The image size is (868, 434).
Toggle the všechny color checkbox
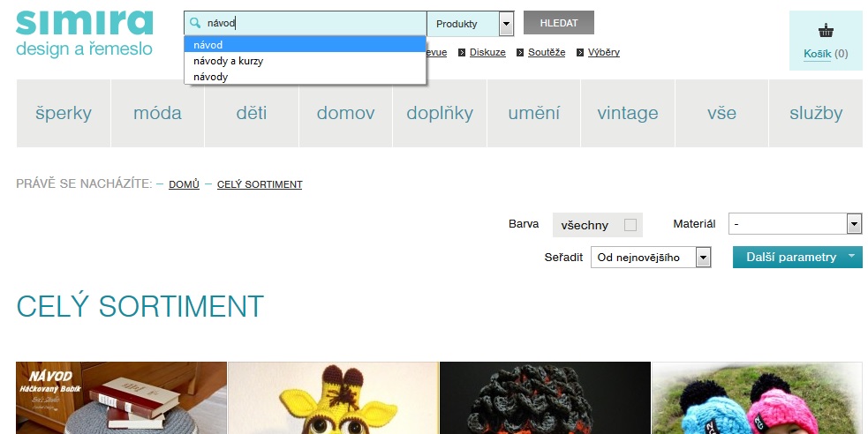pos(630,224)
